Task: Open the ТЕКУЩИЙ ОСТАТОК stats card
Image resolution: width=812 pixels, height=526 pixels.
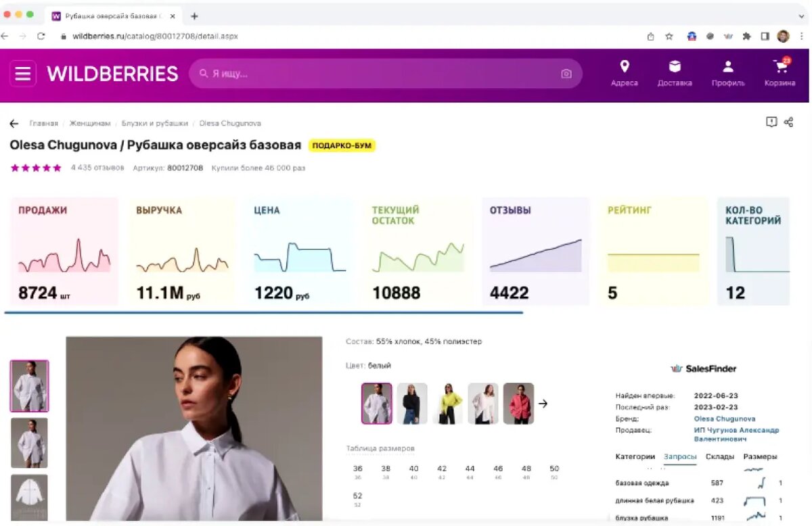Action: [418, 251]
